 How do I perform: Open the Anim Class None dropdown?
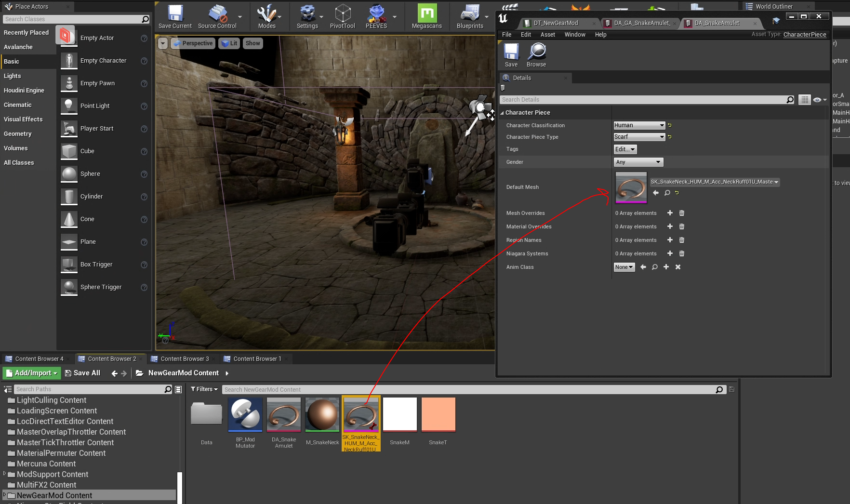coord(624,267)
